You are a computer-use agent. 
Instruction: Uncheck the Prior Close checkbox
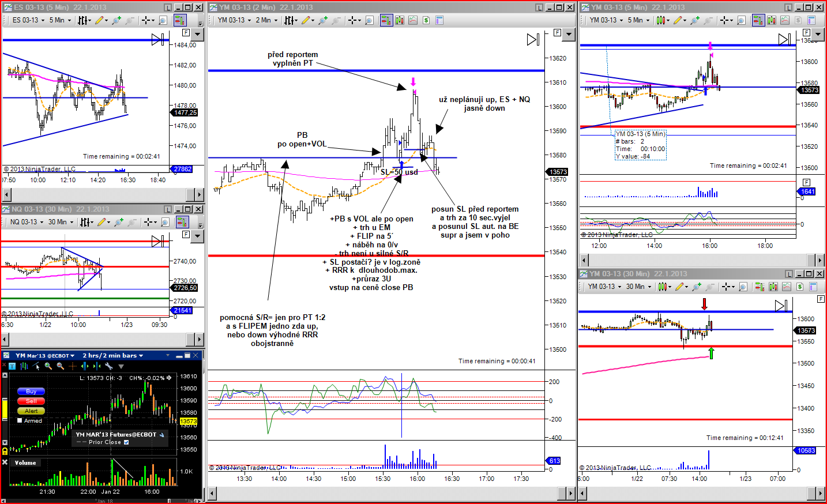click(x=126, y=442)
